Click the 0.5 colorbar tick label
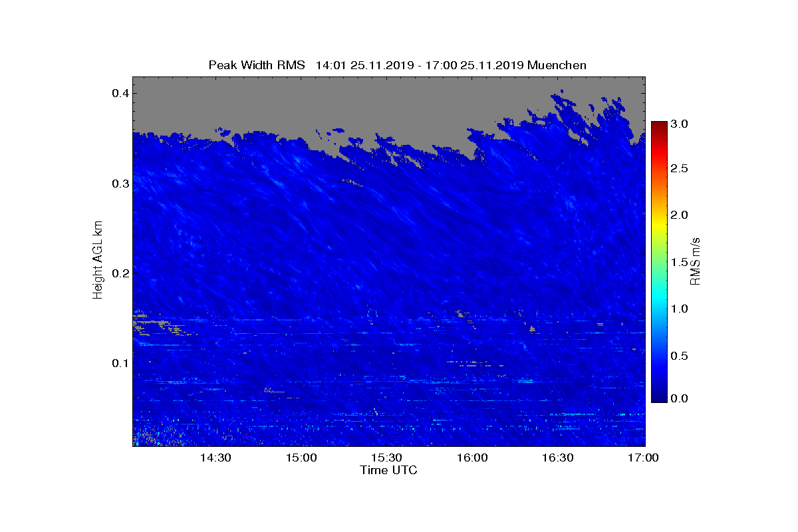The image size is (798, 532). 680,356
